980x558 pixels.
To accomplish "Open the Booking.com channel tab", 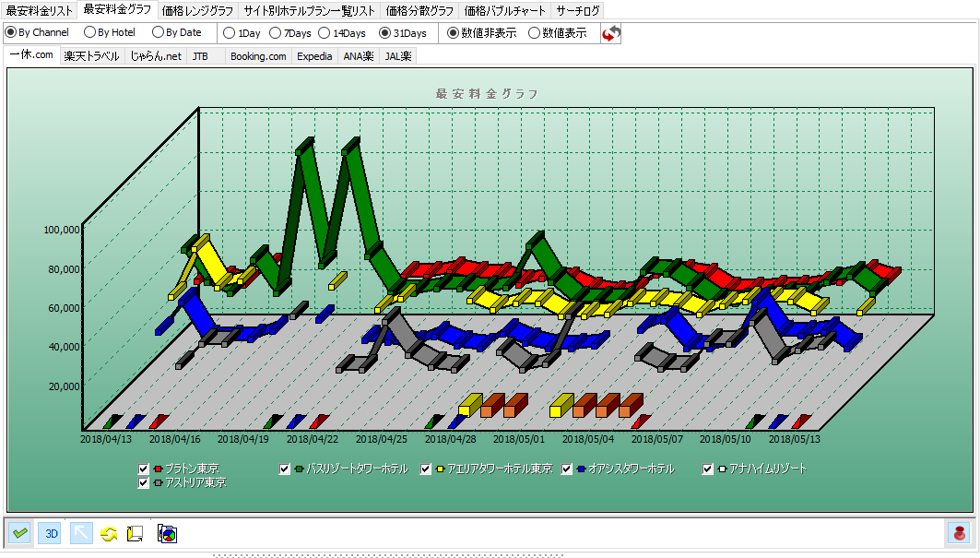I will coord(258,56).
